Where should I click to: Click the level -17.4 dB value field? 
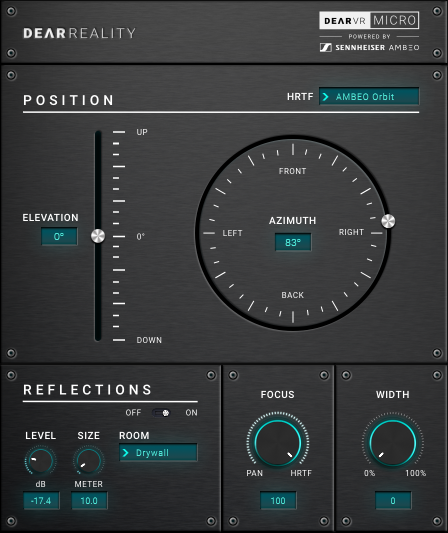tap(41, 500)
